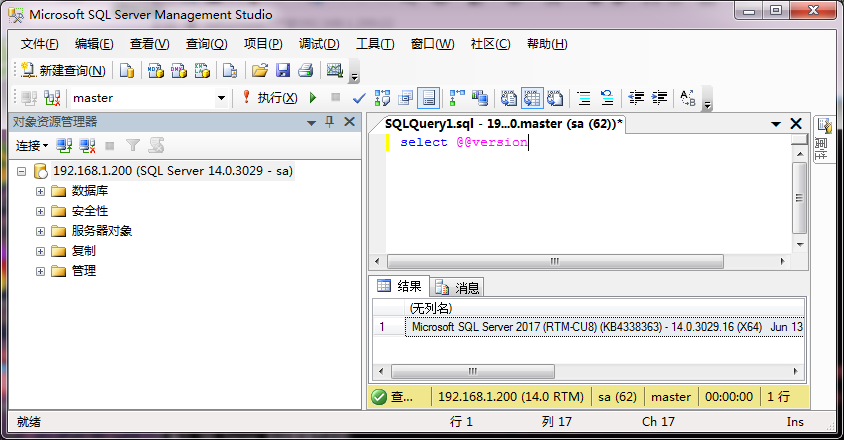Select Results to Text output mode
The width and height of the screenshot is (844, 440).
pyautogui.click(x=509, y=98)
